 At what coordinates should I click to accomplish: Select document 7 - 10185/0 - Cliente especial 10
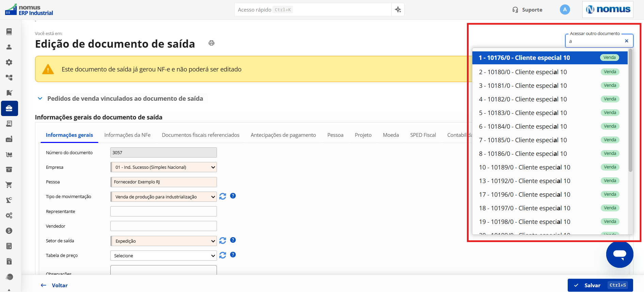[550, 140]
